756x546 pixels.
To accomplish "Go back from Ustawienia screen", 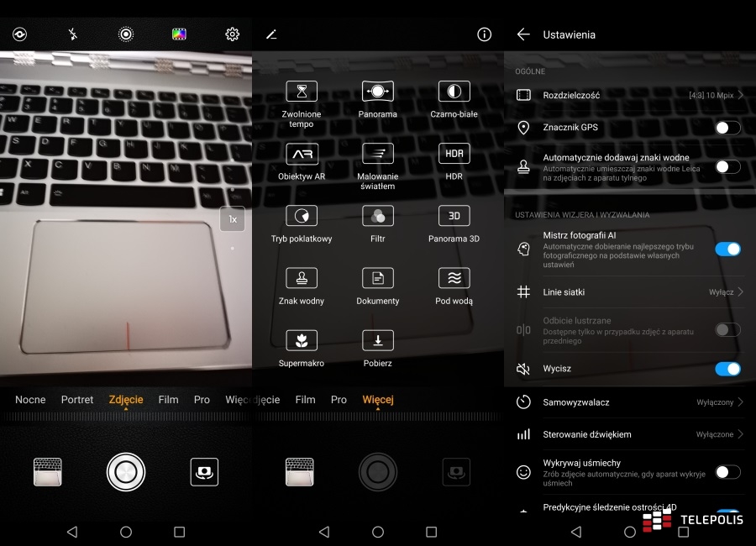I will [x=523, y=34].
